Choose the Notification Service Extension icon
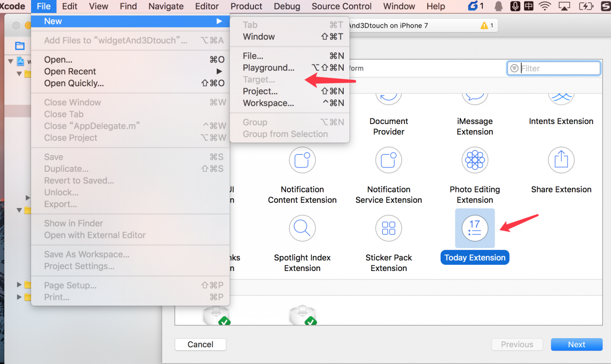This screenshot has height=364, width=611. pos(389,160)
